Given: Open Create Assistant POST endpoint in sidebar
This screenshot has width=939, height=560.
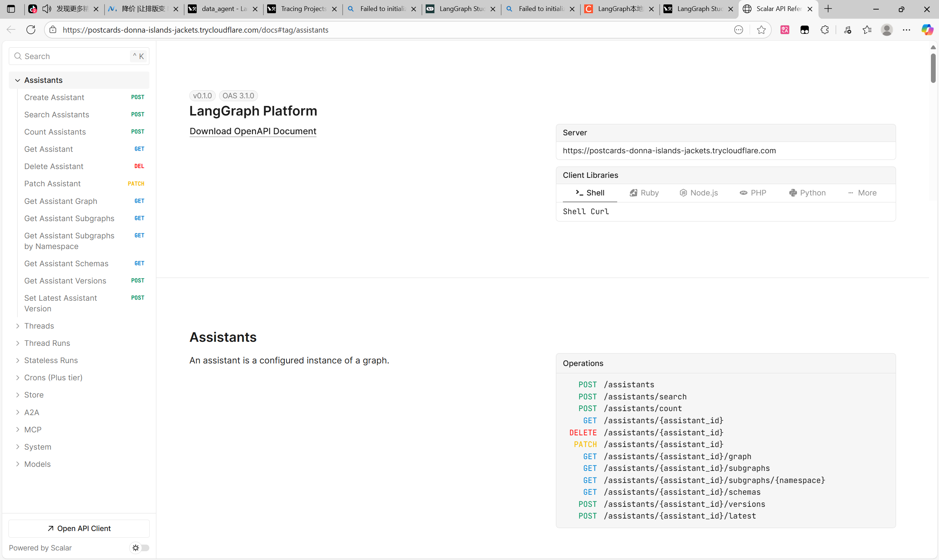Looking at the screenshot, I should click(54, 97).
